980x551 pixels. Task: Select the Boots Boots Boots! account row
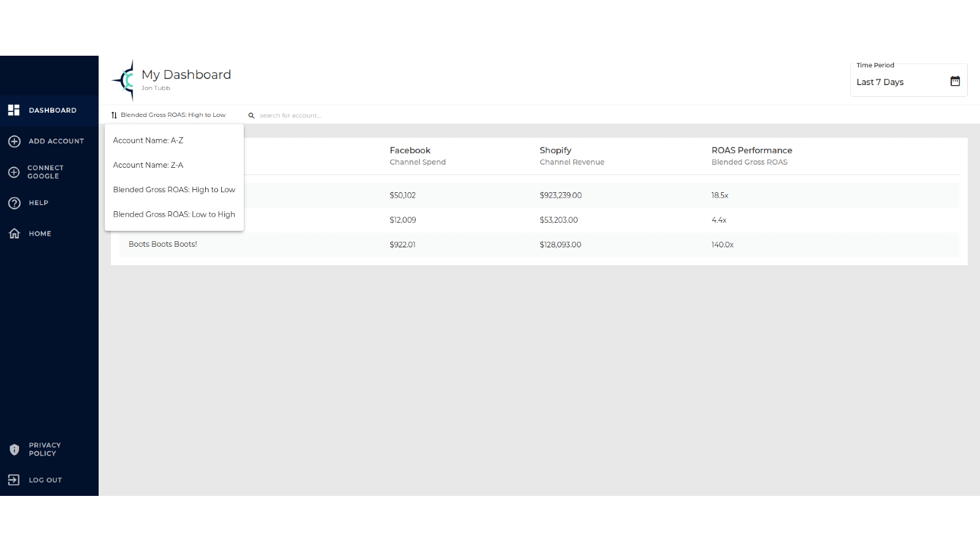tap(539, 244)
